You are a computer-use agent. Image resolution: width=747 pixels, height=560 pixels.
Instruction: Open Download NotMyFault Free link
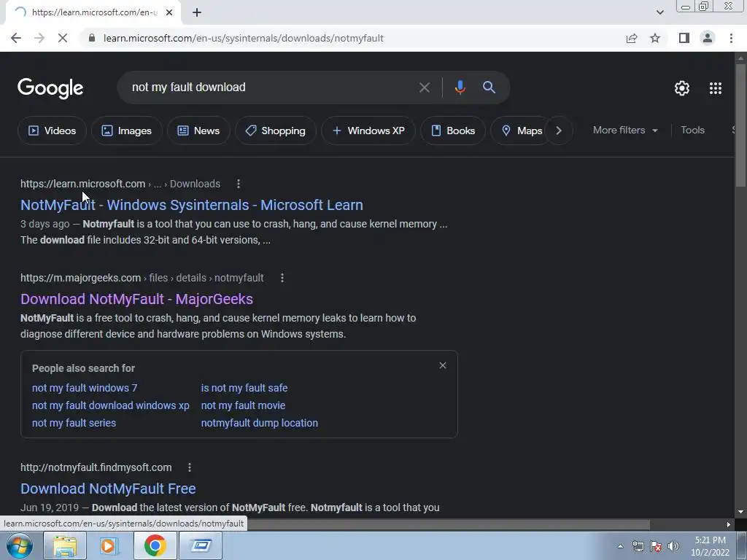108,489
